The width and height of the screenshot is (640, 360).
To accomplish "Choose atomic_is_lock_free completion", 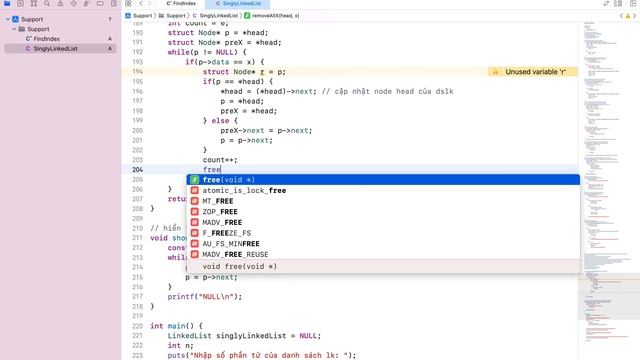I will 383,191.
